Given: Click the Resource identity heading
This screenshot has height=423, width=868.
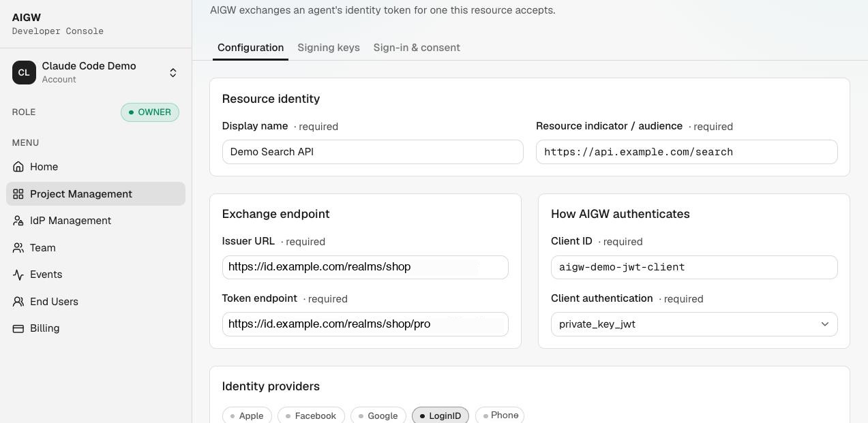Looking at the screenshot, I should pyautogui.click(x=271, y=99).
